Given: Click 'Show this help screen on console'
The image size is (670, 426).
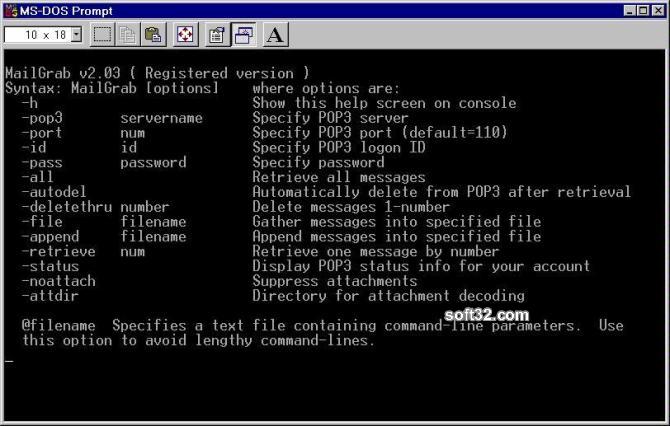Looking at the screenshot, I should (384, 103).
